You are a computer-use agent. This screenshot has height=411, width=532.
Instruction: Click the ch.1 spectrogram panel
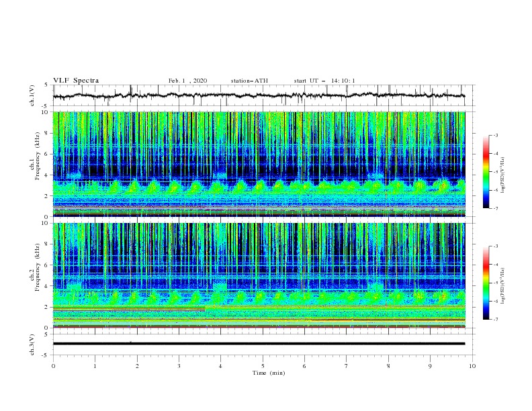pos(259,164)
